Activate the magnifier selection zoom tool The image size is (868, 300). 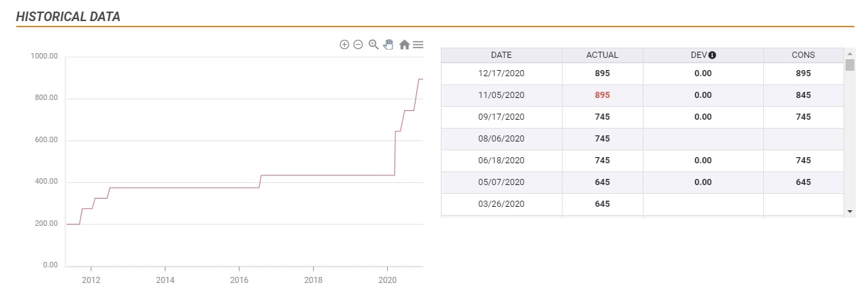point(373,45)
